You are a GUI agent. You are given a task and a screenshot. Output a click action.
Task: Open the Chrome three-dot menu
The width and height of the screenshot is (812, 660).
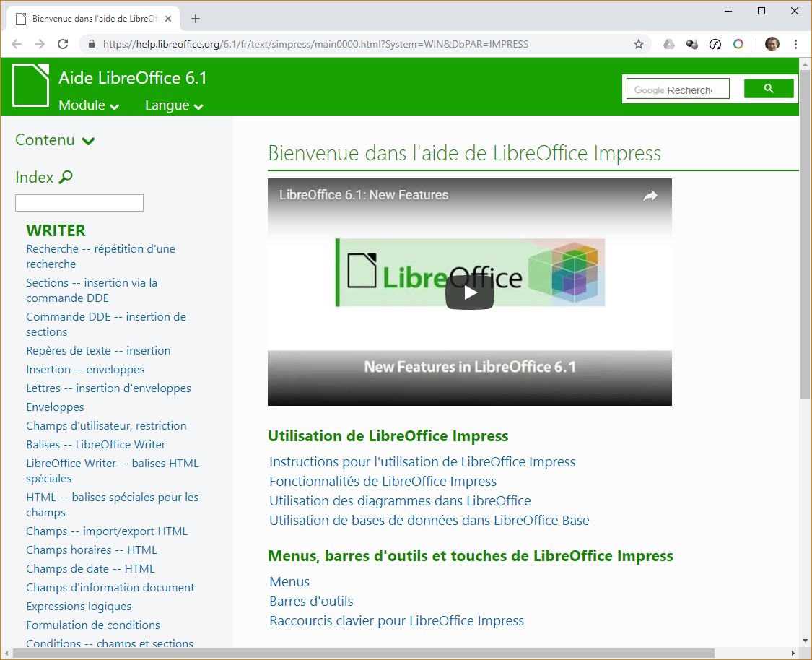pos(795,44)
